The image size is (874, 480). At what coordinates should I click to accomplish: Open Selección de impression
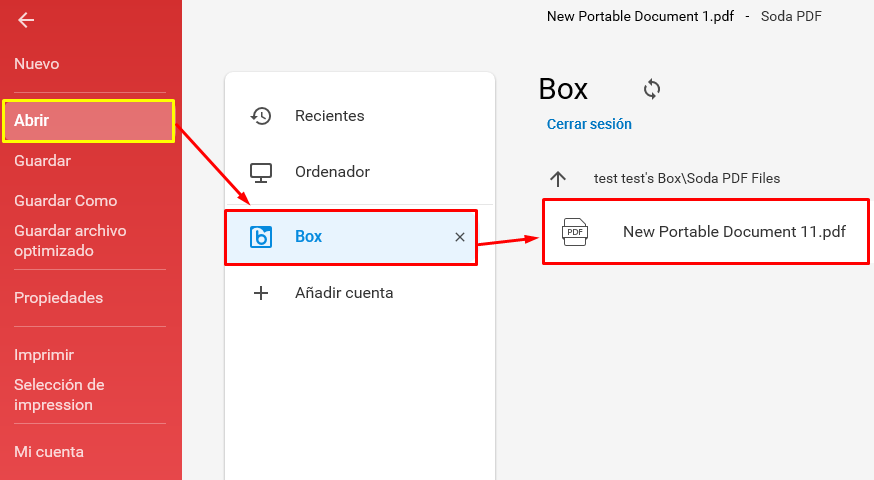[59, 395]
